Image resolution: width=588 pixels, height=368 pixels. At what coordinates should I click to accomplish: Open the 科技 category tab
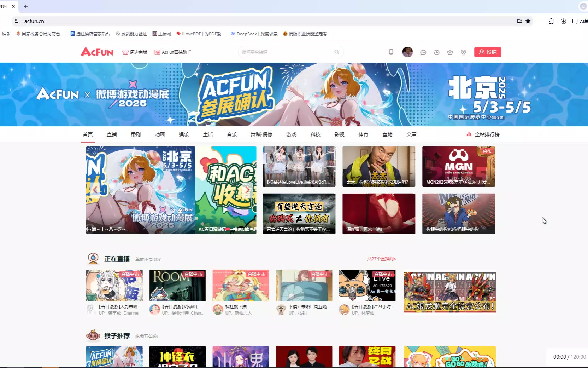click(316, 134)
